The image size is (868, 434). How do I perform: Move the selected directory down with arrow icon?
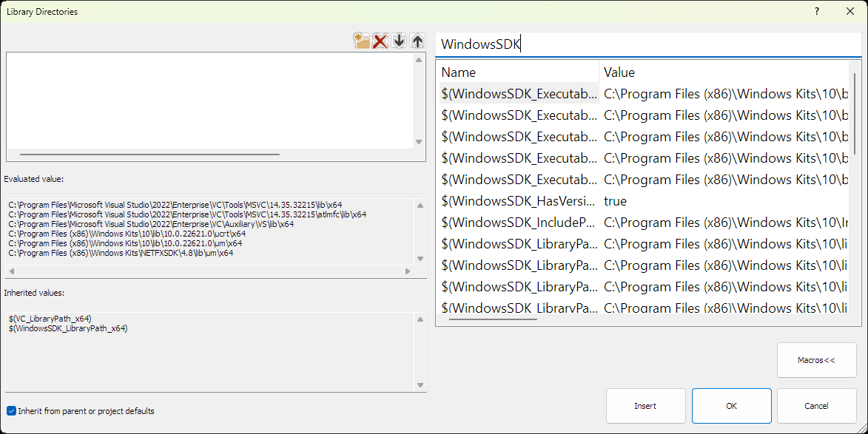click(x=399, y=41)
